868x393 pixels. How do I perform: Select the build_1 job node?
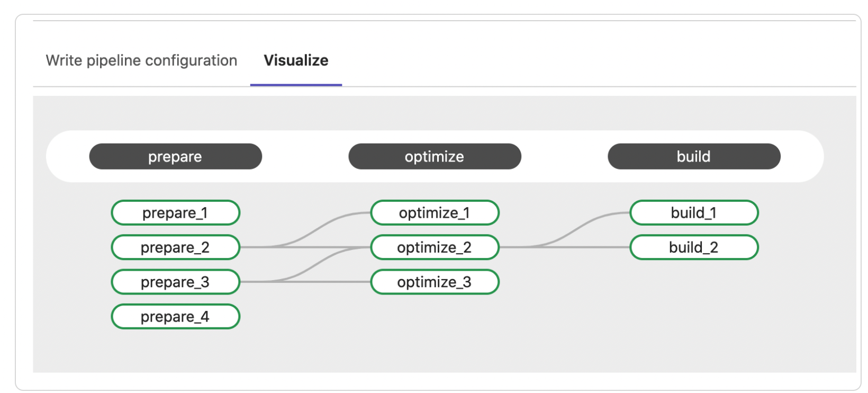[693, 213]
